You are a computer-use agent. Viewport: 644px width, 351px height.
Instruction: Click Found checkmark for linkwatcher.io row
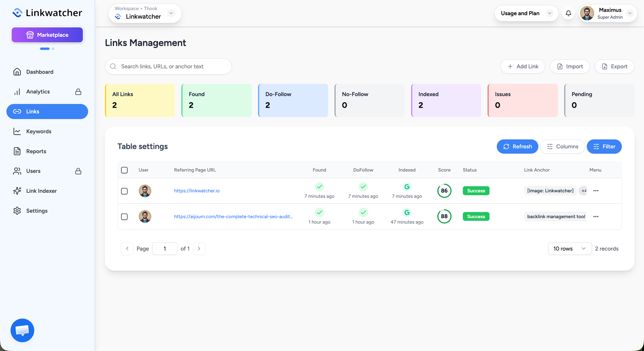[x=319, y=187]
